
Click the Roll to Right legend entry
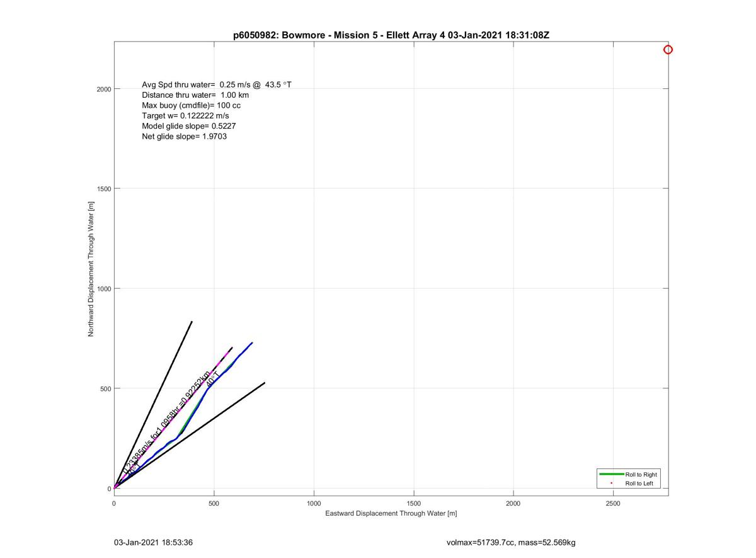629,474
